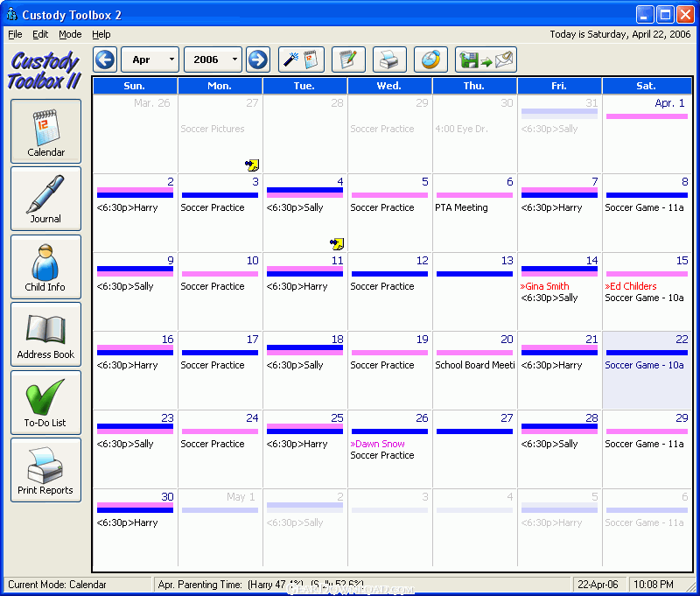Open the To-Do List
Viewport: 700px width, 596px height.
46,403
